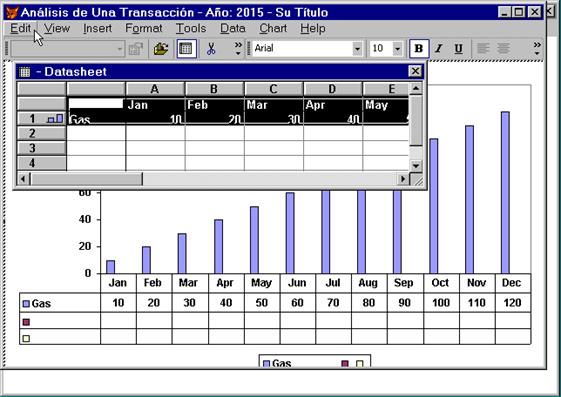This screenshot has width=561, height=397.
Task: Toggle Bold formatting button
Action: [419, 49]
